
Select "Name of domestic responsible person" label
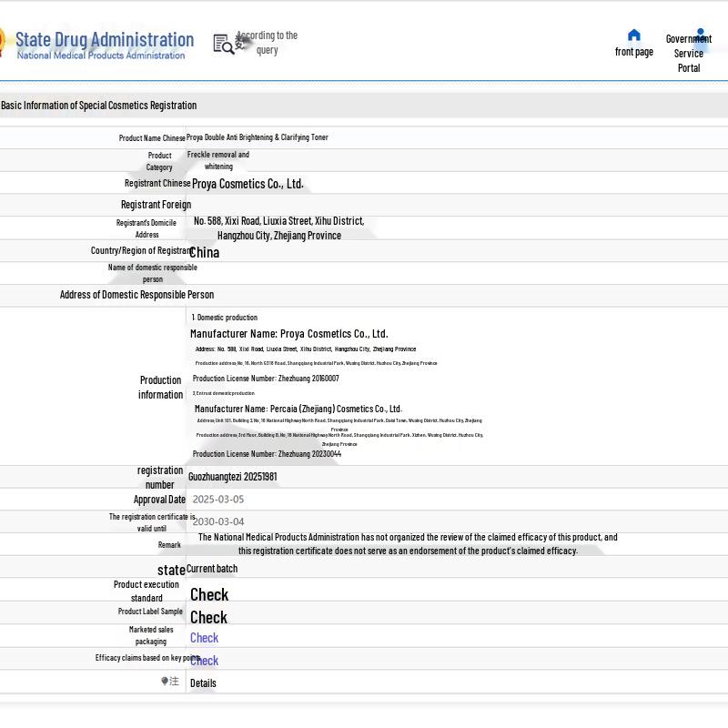152,273
